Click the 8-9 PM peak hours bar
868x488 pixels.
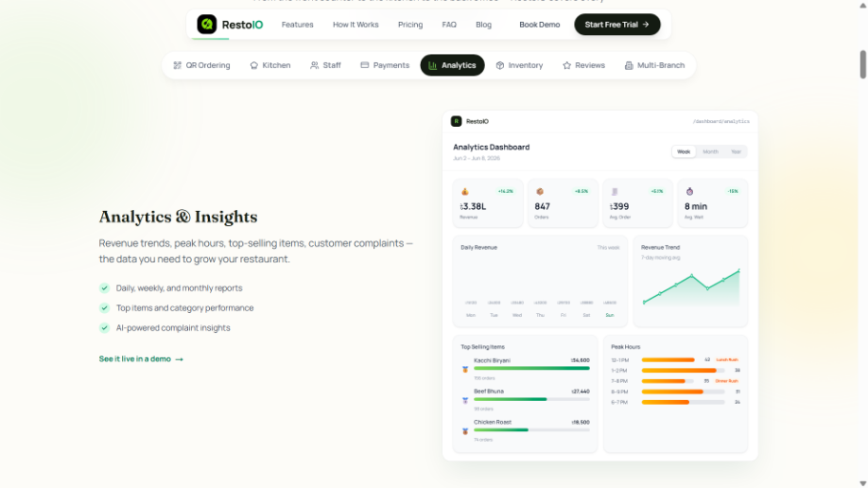point(683,392)
